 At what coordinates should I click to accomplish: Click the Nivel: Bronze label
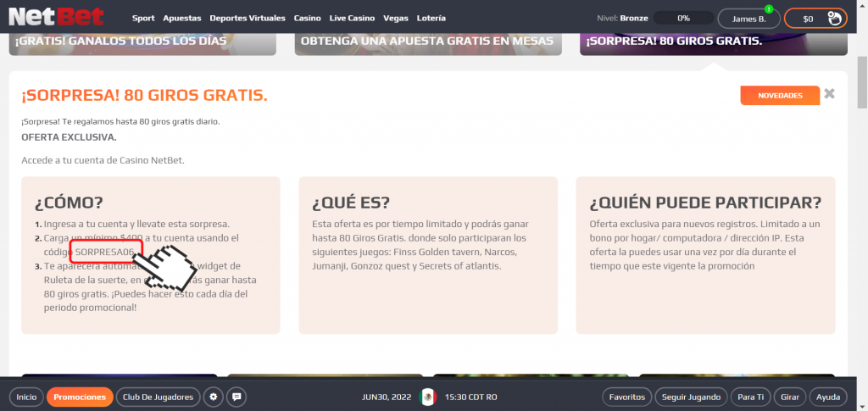pos(622,19)
